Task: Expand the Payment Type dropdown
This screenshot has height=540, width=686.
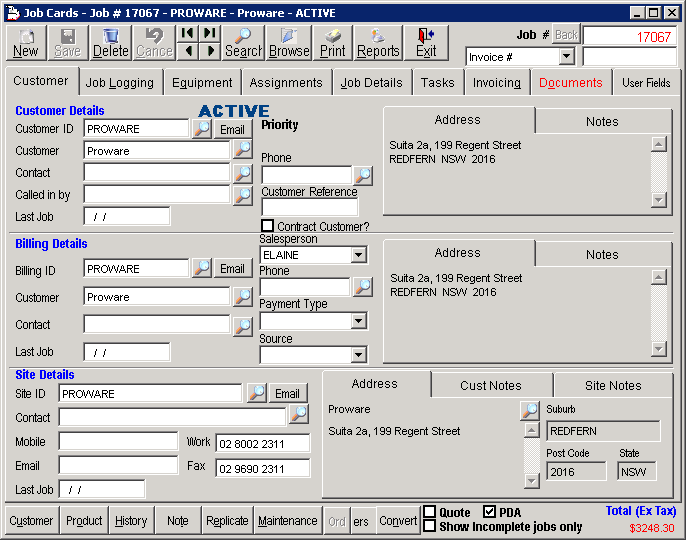Action: [x=358, y=321]
